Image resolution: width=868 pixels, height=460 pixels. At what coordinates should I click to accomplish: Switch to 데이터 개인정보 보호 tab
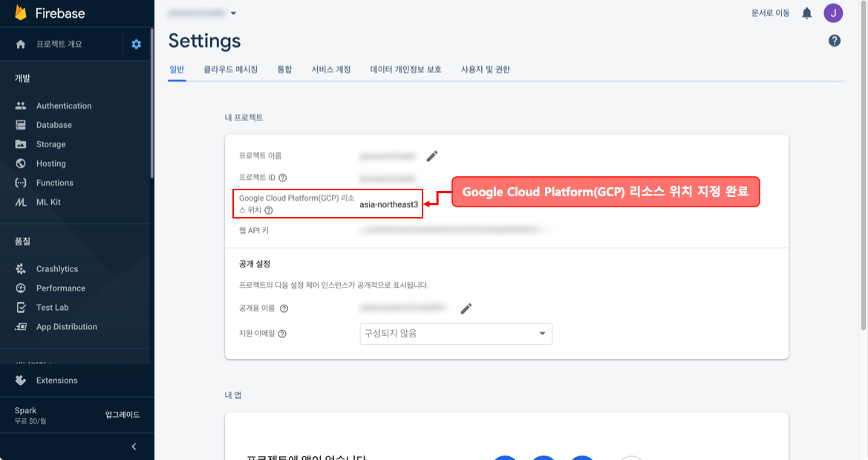click(x=405, y=69)
